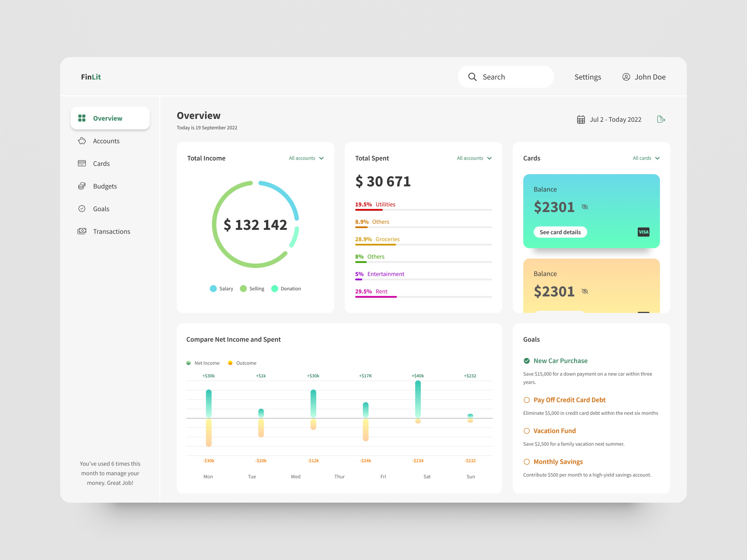Select the Overview grid icon in sidebar
The width and height of the screenshot is (747, 560).
click(x=82, y=118)
